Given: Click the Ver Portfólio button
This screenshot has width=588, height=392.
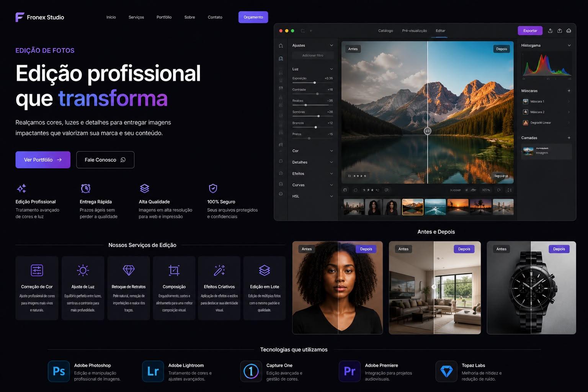Looking at the screenshot, I should (x=43, y=160).
